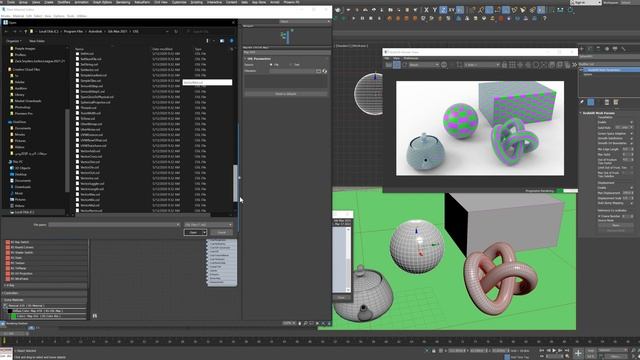
Task: Reload the OSL file with the circular icon
Action: (x=325, y=71)
